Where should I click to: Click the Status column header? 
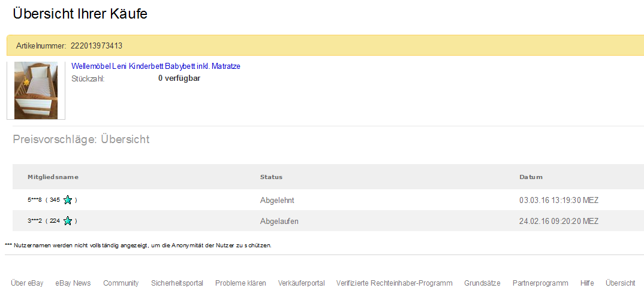click(271, 177)
